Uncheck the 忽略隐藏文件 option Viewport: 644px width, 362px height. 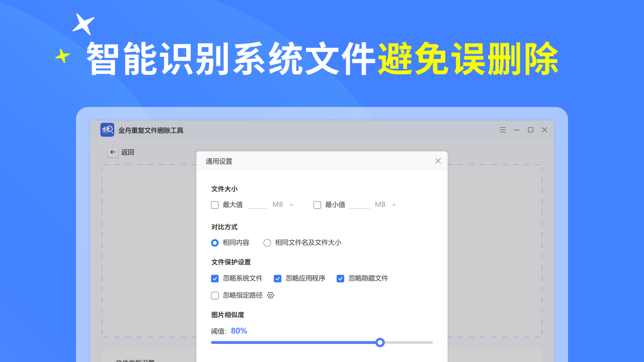click(x=340, y=278)
